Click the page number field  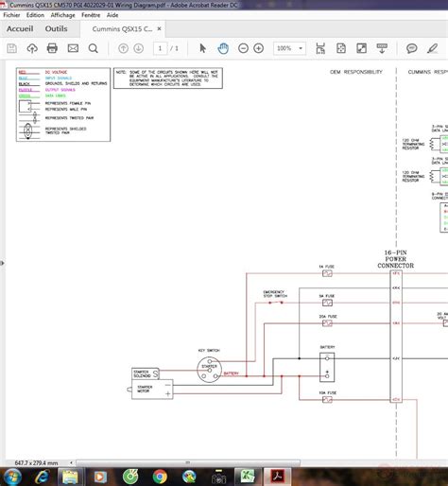pos(160,48)
